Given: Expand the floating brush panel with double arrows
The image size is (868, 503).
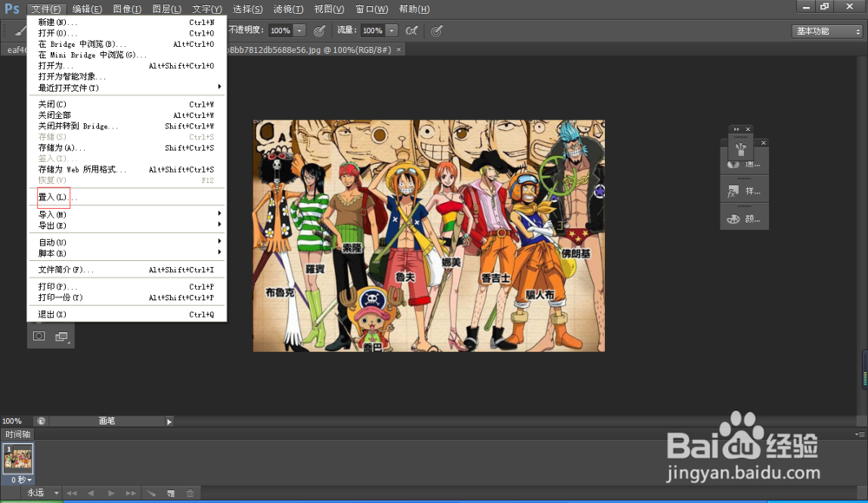Looking at the screenshot, I should point(736,129).
